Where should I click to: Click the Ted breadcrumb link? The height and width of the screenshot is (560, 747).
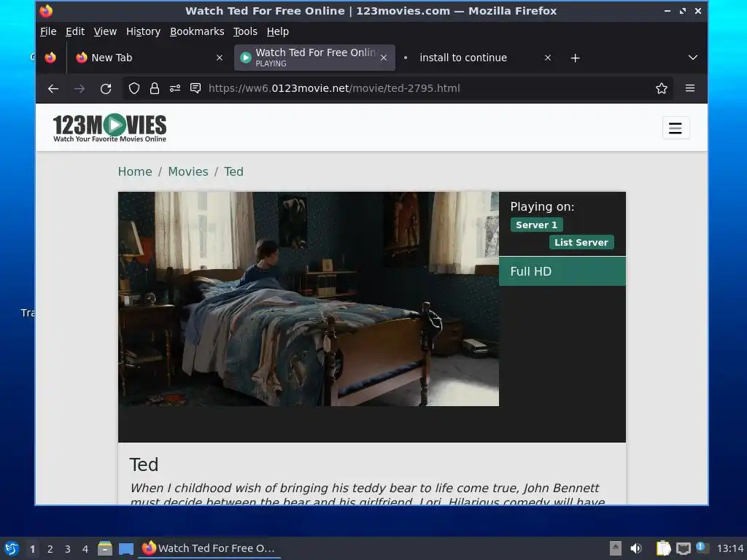click(233, 171)
